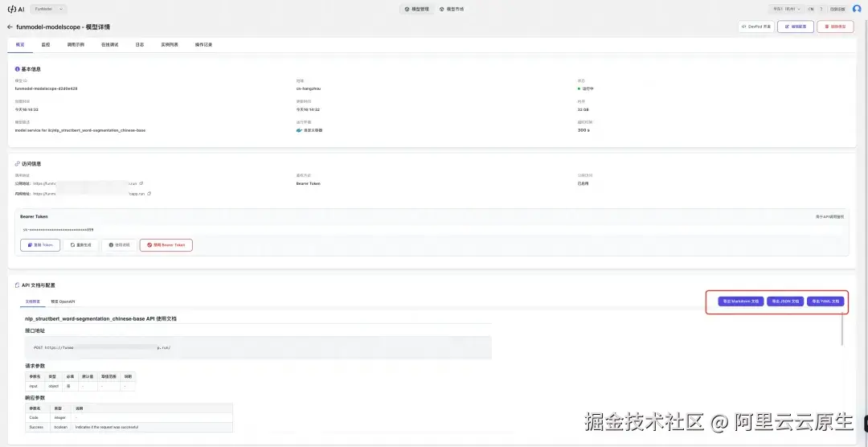Click the back arrow beside funmodel-modelscope title
The width and height of the screenshot is (868, 447).
(x=10, y=27)
